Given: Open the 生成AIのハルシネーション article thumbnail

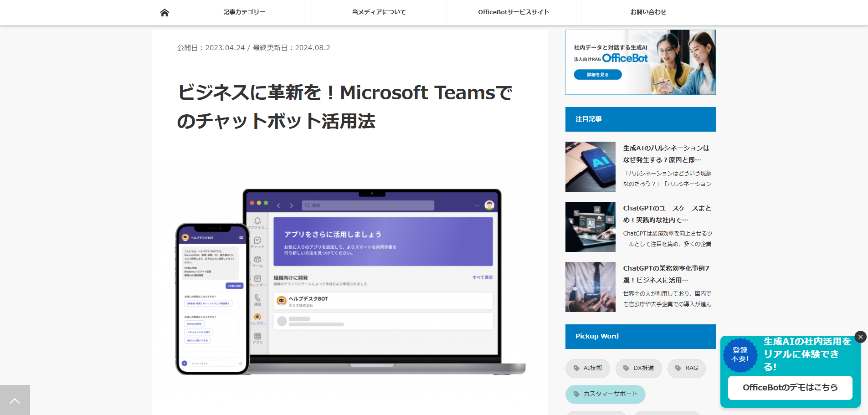Looking at the screenshot, I should [x=591, y=167].
